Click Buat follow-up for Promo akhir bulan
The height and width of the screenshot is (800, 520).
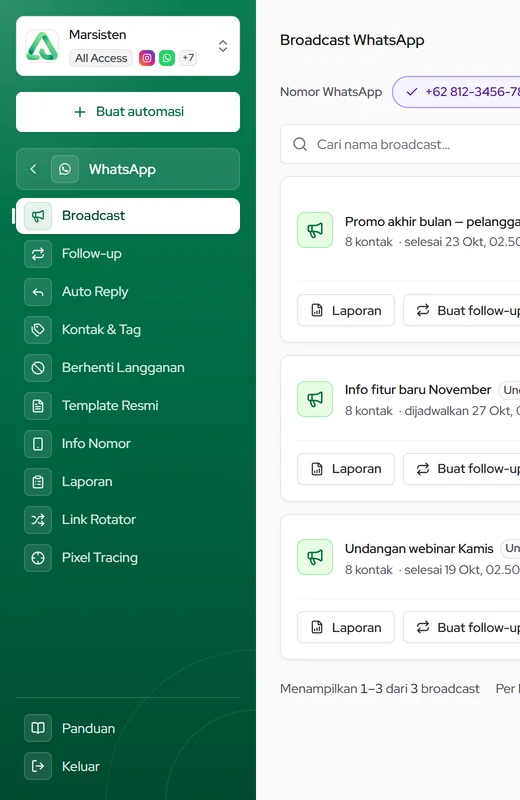[x=462, y=310]
